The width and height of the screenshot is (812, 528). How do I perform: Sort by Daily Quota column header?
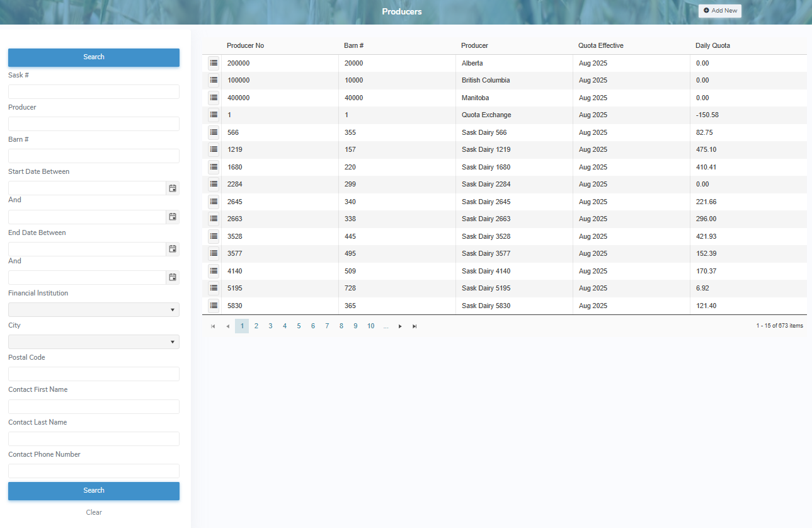point(712,46)
